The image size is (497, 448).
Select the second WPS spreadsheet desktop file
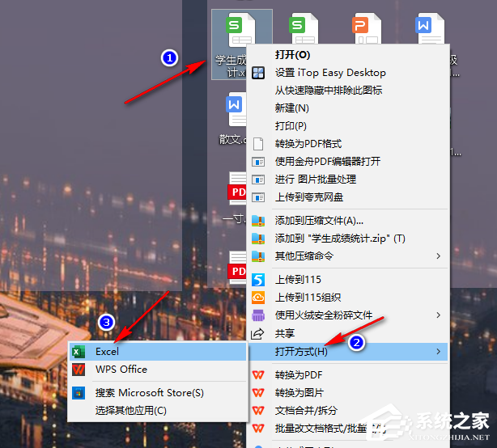303,28
